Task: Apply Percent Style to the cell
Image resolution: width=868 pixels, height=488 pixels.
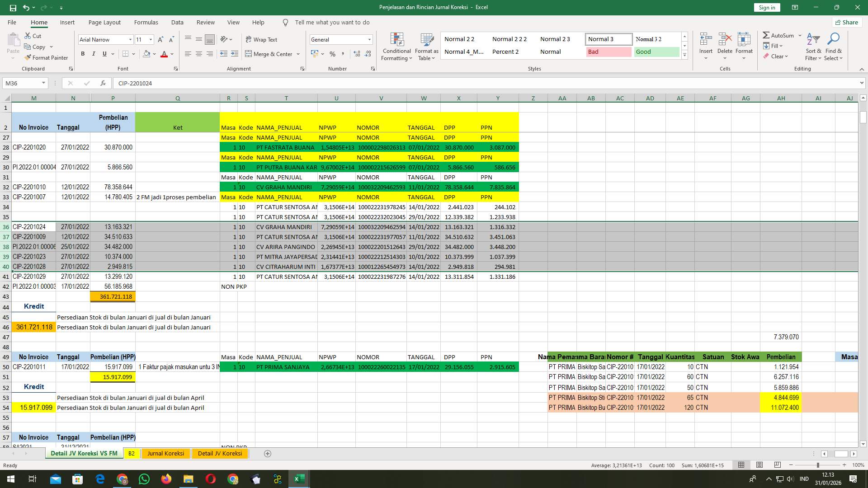Action: pos(332,54)
